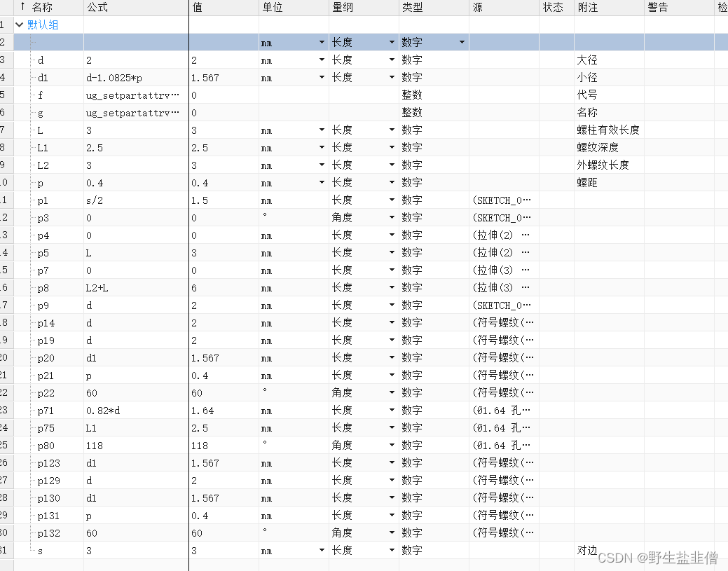728x571 pixels.
Task: Select the name cell 'L2'
Action: point(43,165)
